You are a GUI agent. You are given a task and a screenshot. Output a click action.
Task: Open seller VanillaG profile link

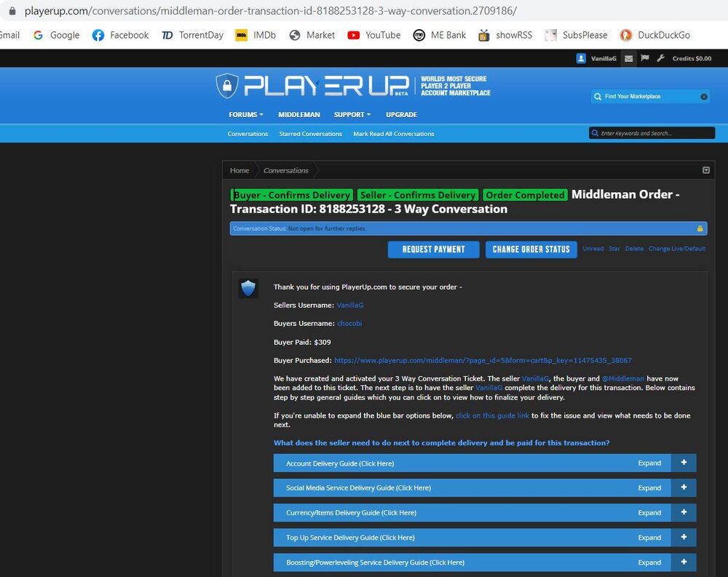(x=350, y=306)
